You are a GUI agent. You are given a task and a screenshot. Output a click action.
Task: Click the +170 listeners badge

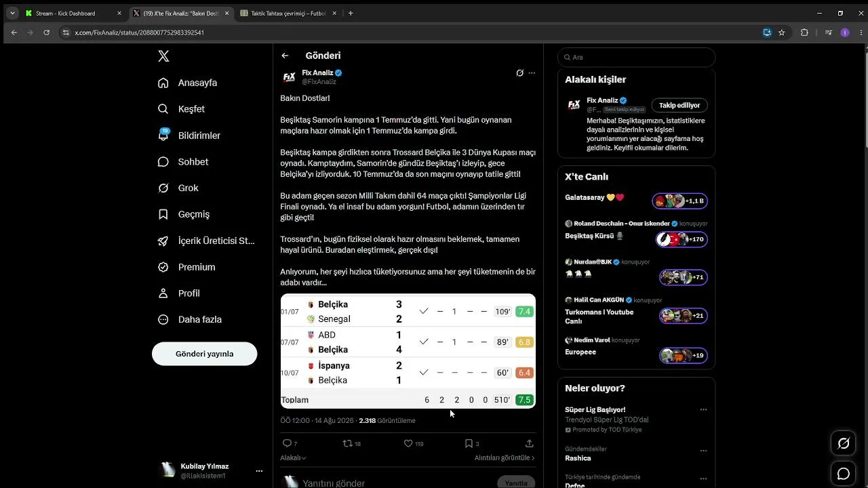(x=682, y=239)
